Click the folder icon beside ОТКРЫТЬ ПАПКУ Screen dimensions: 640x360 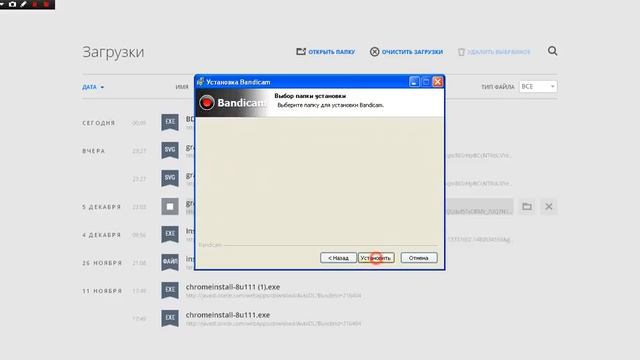point(301,51)
